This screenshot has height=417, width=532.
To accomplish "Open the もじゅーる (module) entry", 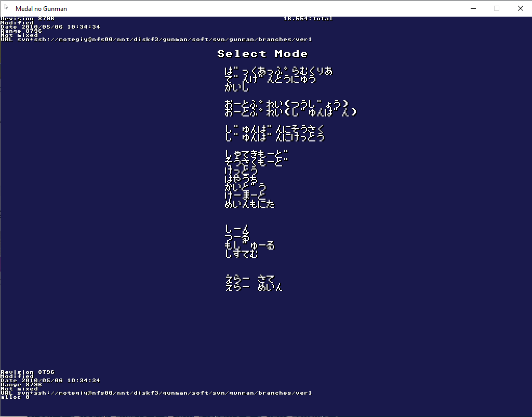I will click(249, 245).
